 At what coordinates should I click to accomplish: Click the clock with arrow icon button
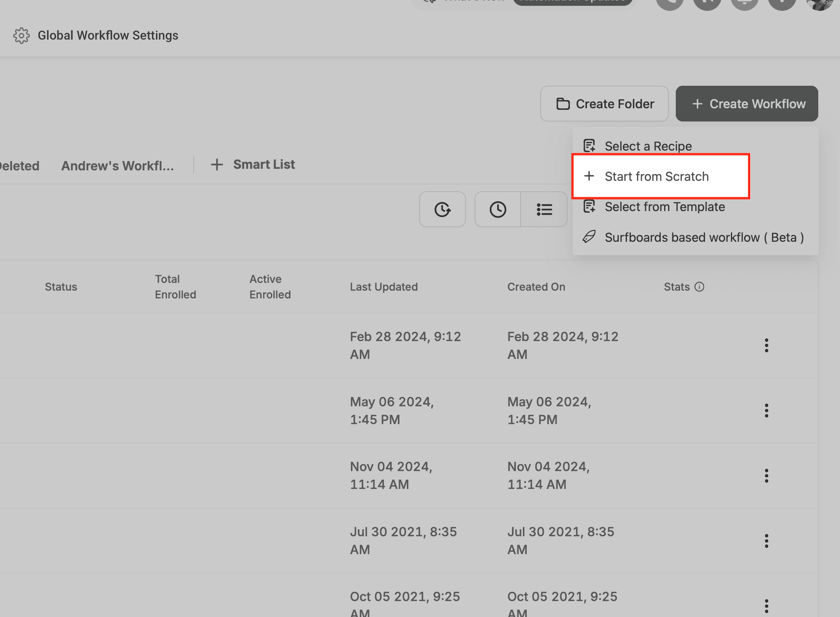pyautogui.click(x=442, y=210)
